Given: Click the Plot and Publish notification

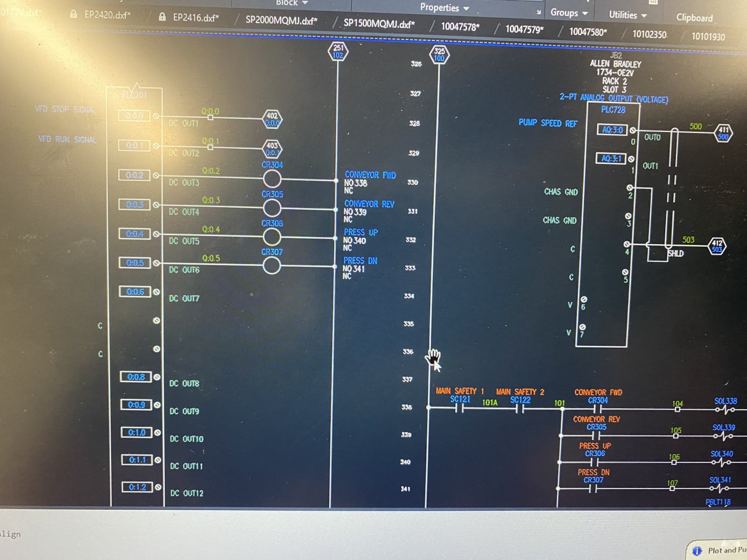Looking at the screenshot, I should click(719, 551).
